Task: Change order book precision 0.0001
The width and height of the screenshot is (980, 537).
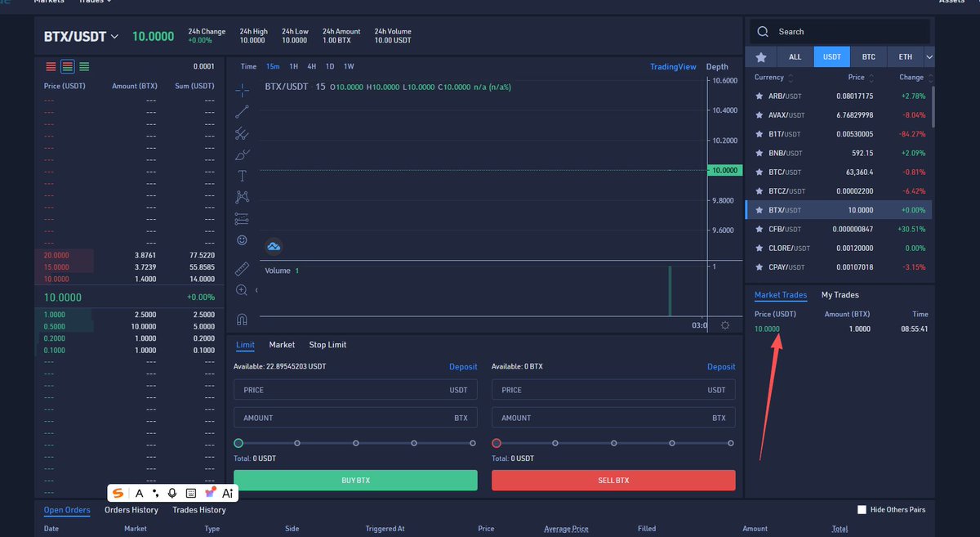Action: 203,66
